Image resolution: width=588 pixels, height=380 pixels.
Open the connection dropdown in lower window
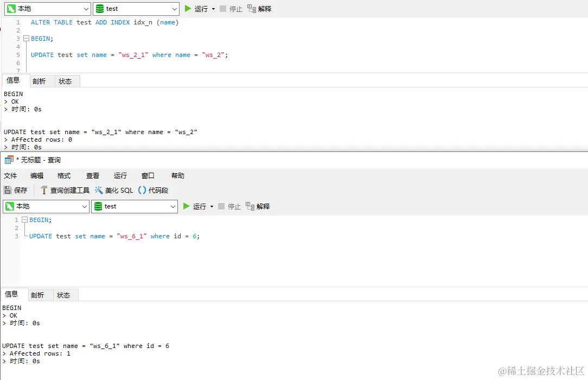pyautogui.click(x=46, y=206)
